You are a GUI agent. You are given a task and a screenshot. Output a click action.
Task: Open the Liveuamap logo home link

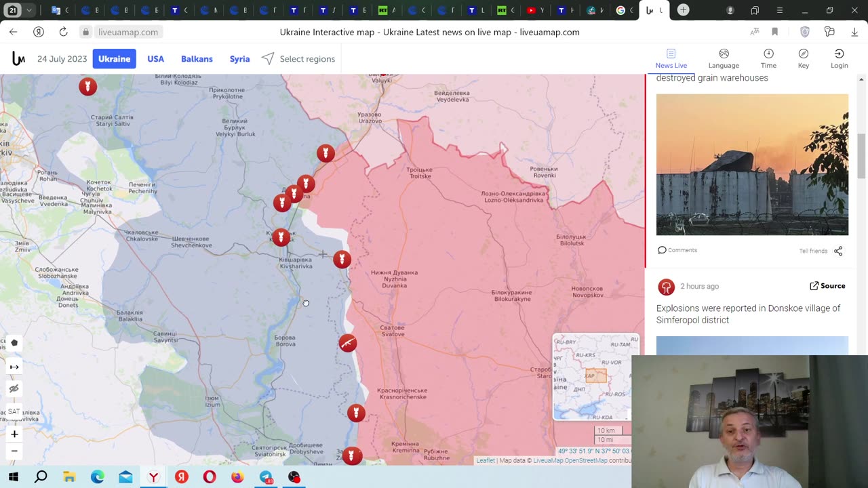click(x=18, y=59)
